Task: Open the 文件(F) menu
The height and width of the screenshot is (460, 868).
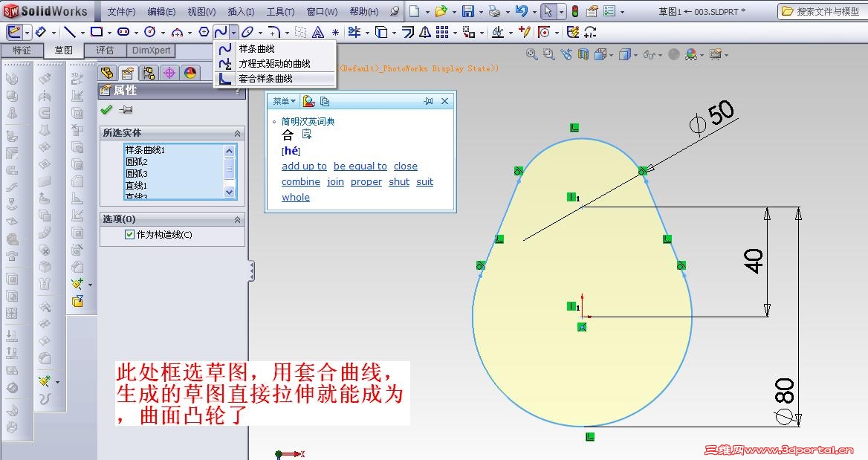Action: pos(121,12)
